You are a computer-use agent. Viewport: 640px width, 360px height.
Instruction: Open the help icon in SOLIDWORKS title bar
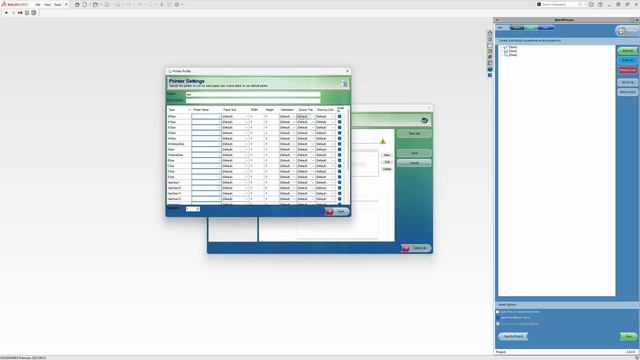(x=600, y=4)
